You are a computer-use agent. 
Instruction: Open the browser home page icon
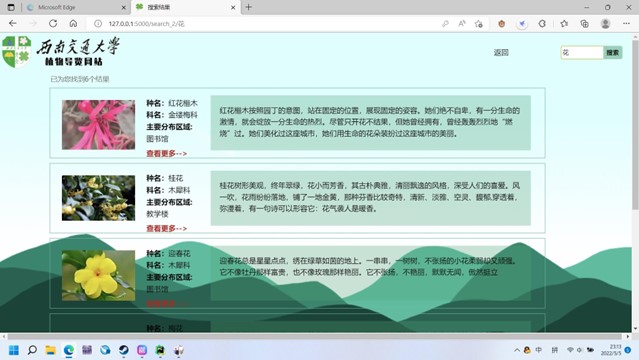coord(73,24)
